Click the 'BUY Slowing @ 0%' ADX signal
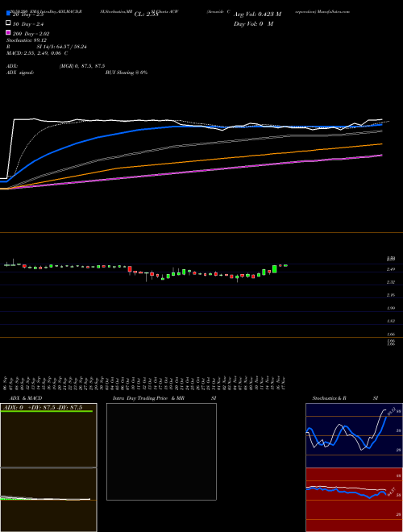 coord(127,73)
